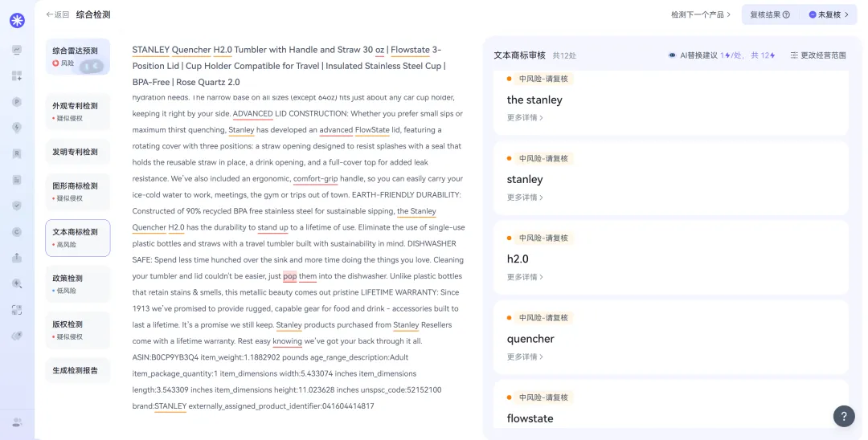
Task: Click 检测下一个产品 to check next product
Action: tap(701, 15)
